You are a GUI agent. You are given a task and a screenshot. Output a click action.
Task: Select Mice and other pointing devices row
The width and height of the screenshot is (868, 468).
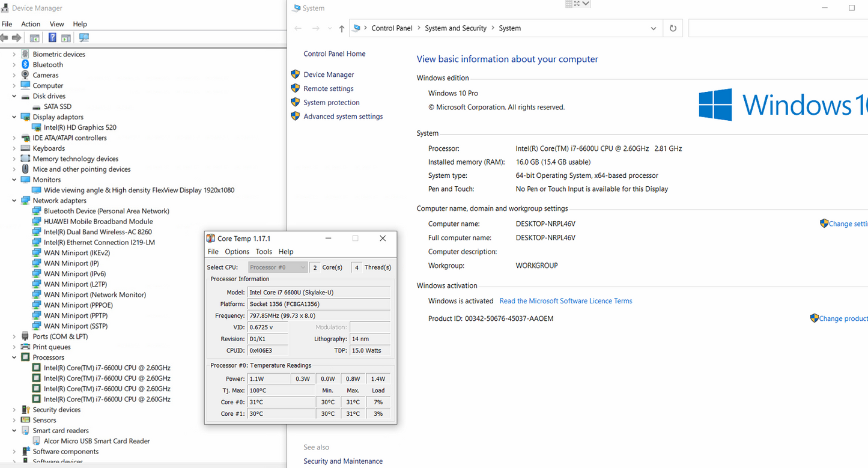tap(82, 169)
